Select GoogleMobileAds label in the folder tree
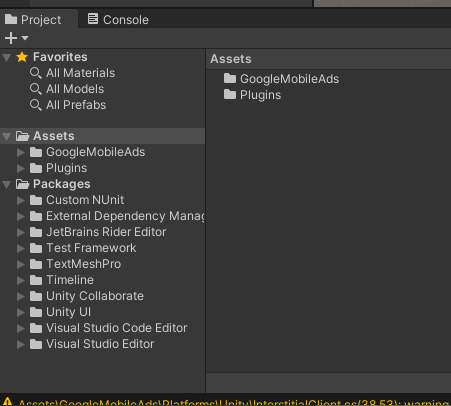This screenshot has width=451, height=406. [95, 152]
